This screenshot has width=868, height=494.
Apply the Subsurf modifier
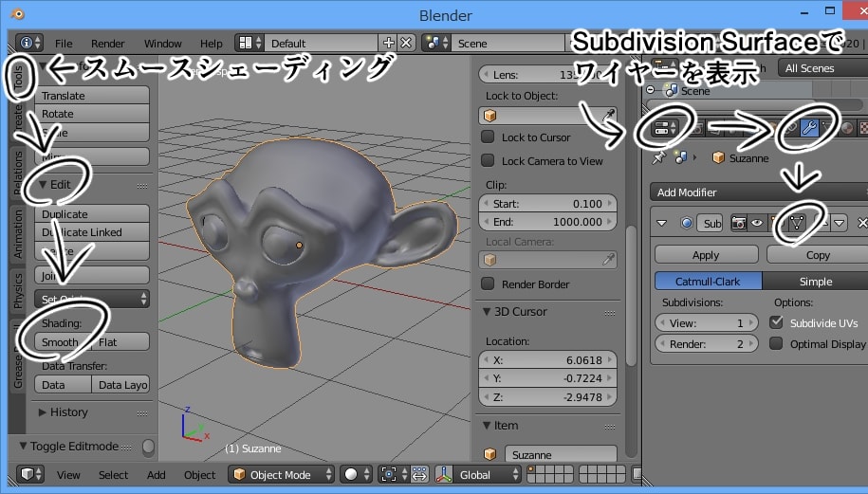pos(706,255)
